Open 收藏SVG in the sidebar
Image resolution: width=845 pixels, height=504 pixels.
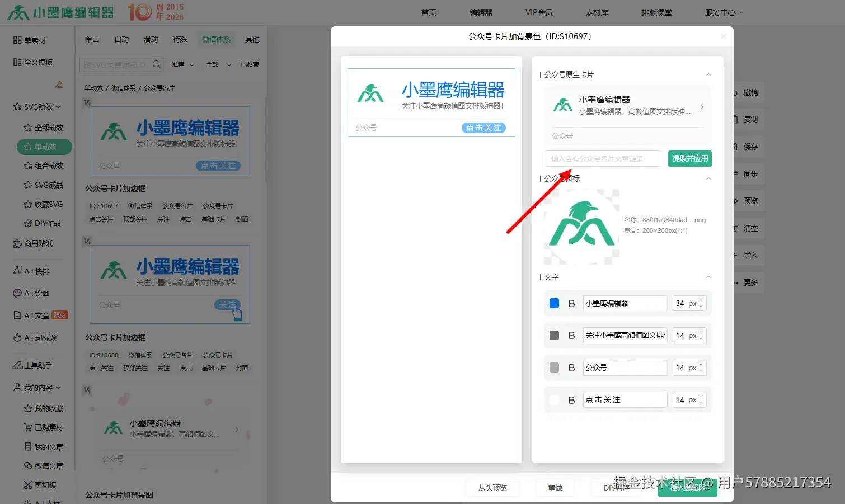43,204
